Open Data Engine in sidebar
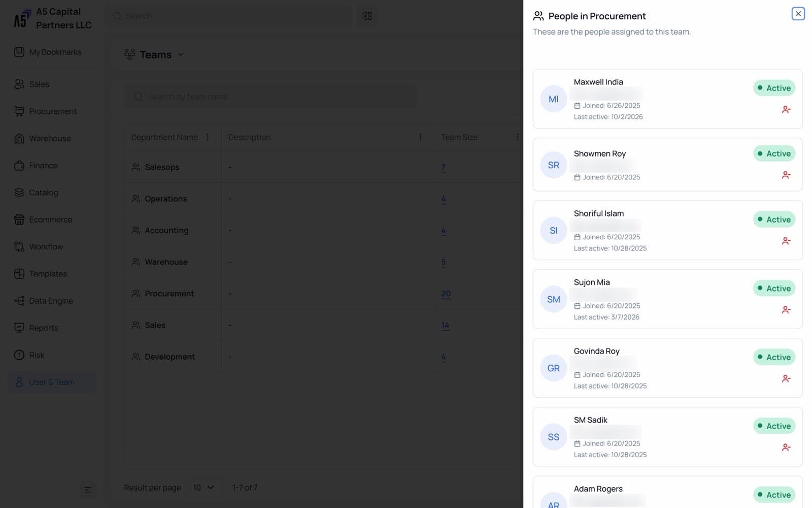 click(x=51, y=301)
